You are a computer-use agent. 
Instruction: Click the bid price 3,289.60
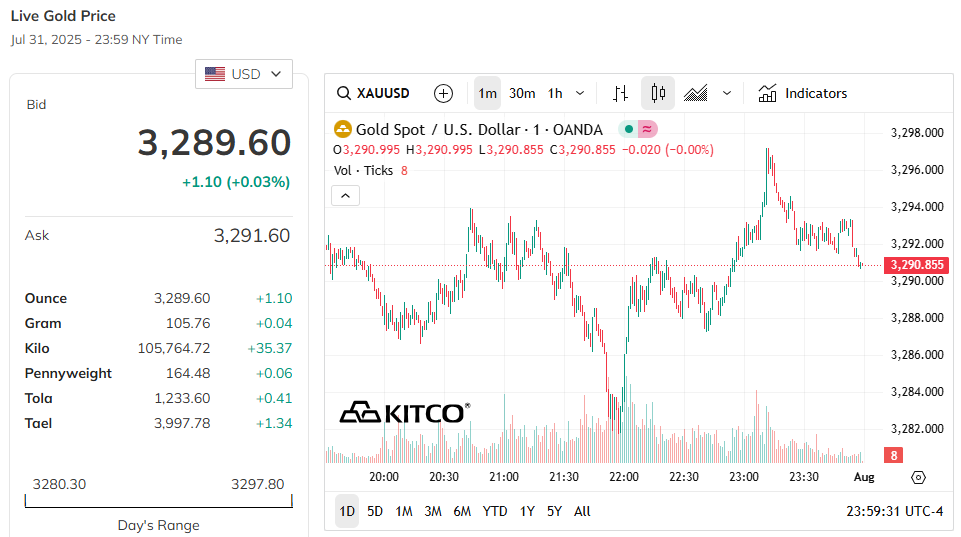pyautogui.click(x=214, y=143)
